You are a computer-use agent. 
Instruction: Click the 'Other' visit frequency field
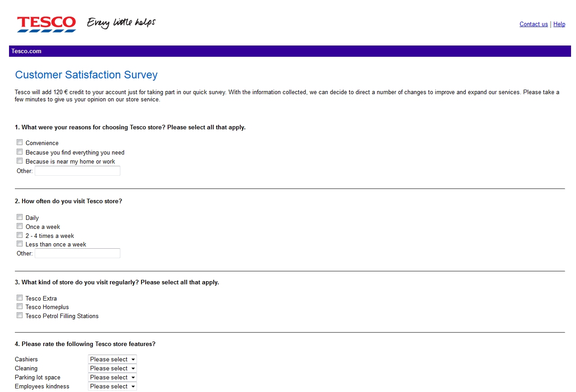point(78,253)
